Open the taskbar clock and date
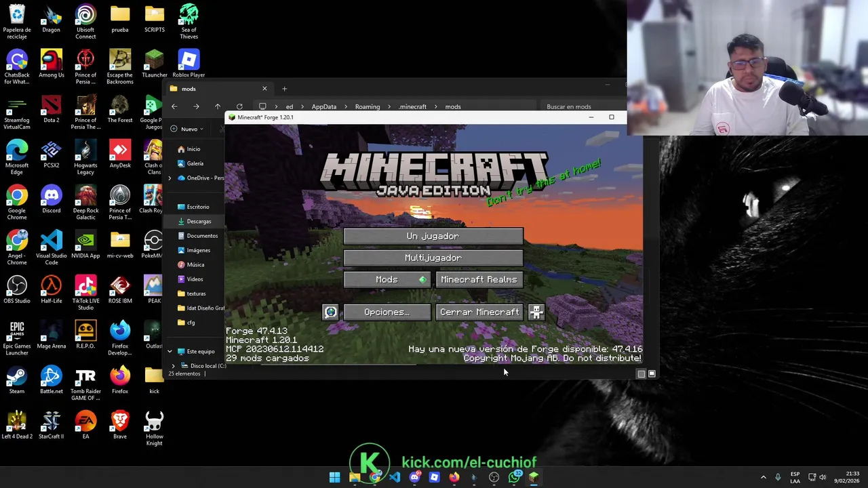The width and height of the screenshot is (868, 488). [847, 477]
